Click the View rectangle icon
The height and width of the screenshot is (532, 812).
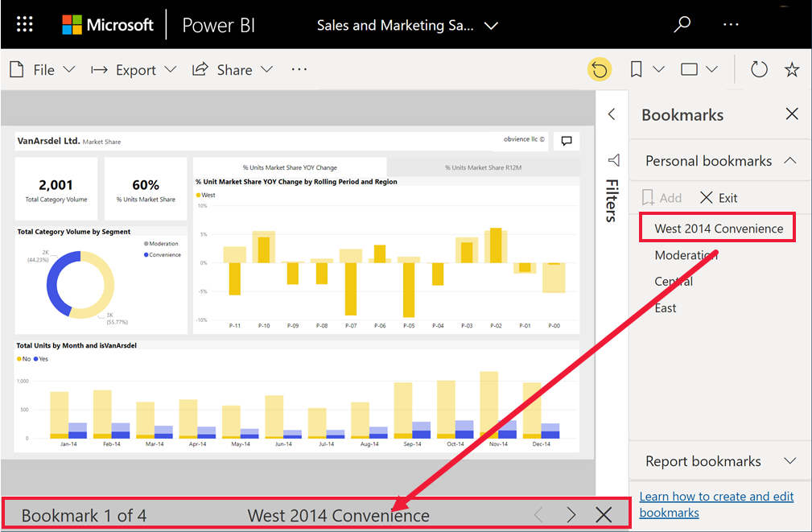(689, 69)
